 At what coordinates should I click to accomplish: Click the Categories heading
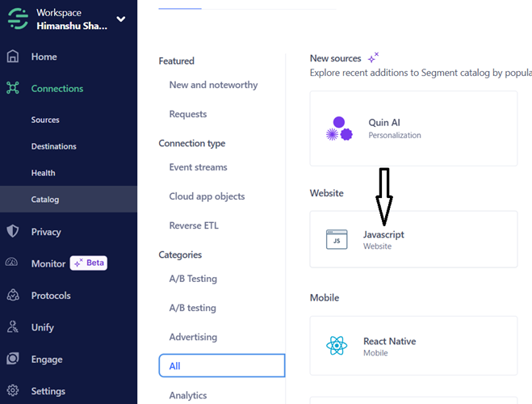coord(180,255)
